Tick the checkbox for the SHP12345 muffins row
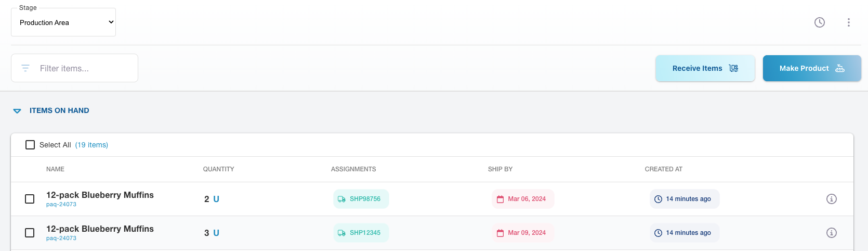This screenshot has height=251, width=868. click(30, 233)
